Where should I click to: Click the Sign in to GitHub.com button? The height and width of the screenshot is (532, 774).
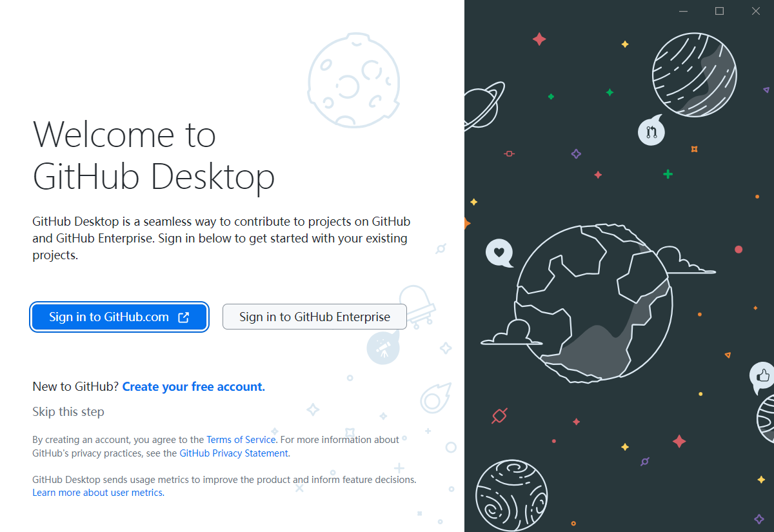[119, 317]
